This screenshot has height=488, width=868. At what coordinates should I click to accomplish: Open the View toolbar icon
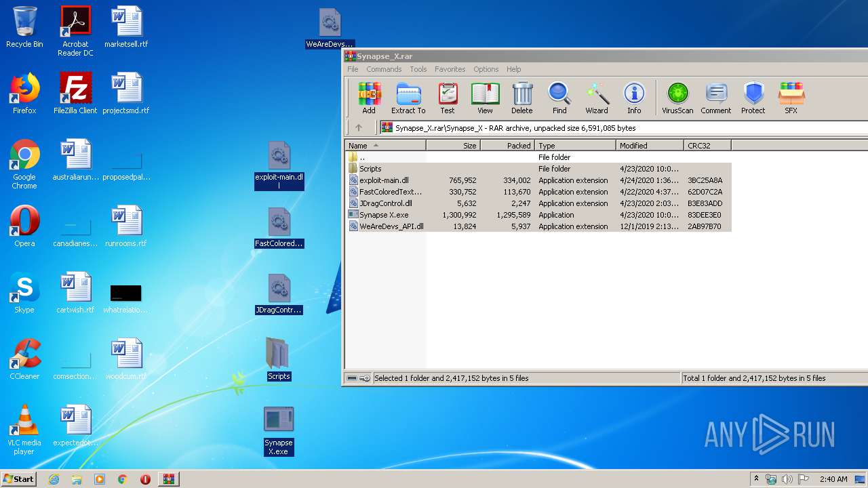[x=485, y=98]
